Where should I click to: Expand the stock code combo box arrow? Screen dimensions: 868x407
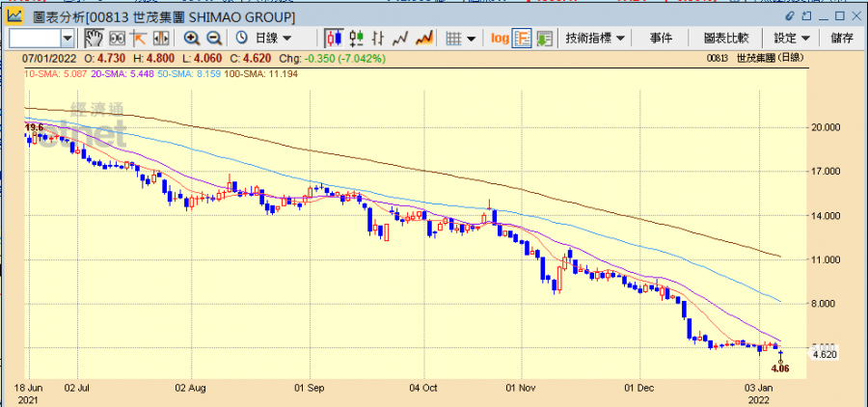coord(68,39)
